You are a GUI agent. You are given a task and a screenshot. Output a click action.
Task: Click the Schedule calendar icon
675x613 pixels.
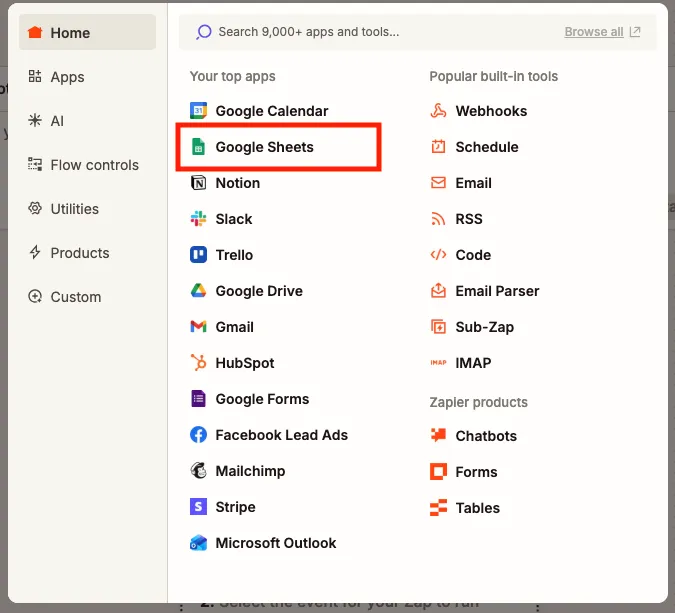click(438, 147)
